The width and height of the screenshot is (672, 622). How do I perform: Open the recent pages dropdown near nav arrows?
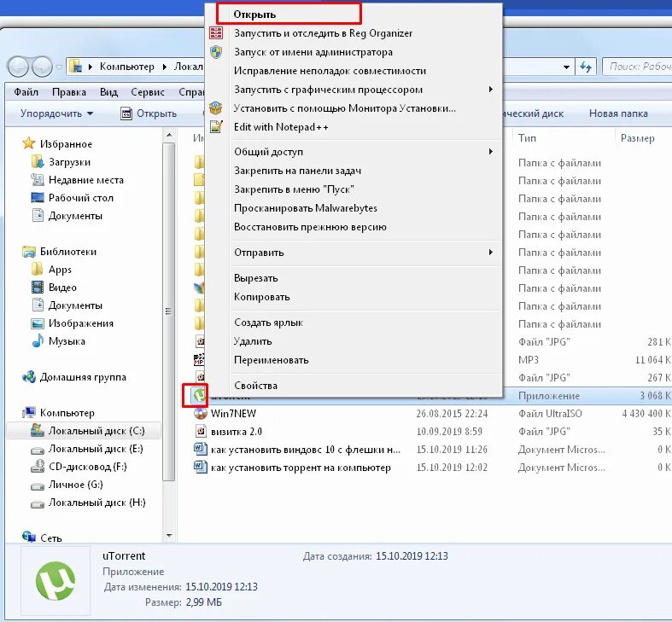[59, 67]
